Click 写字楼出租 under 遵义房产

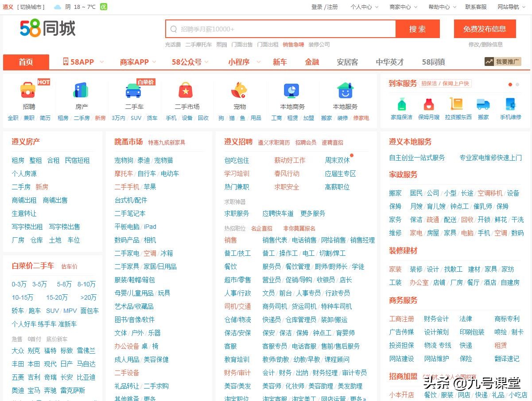coord(27,227)
